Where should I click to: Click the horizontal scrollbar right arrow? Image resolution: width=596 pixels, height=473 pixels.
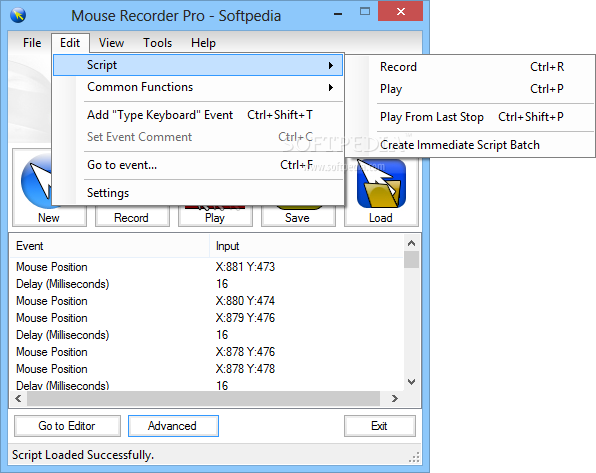[395, 398]
